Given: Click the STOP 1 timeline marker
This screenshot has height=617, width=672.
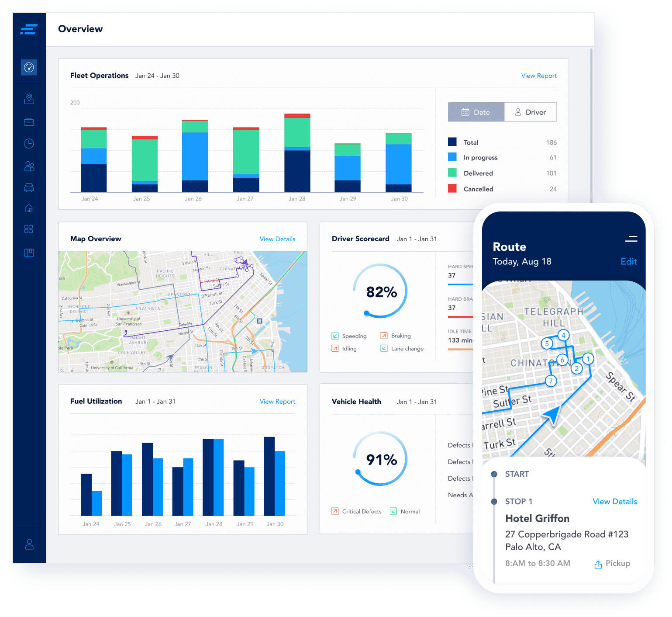Looking at the screenshot, I should click(494, 502).
